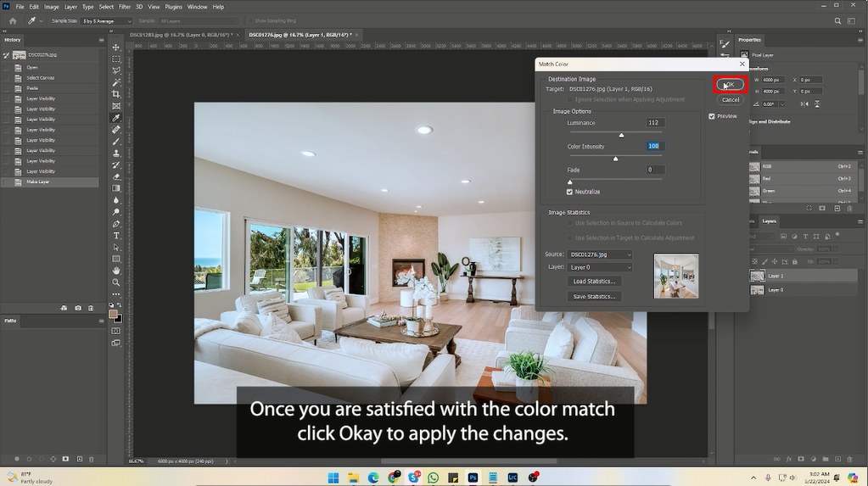Image resolution: width=868 pixels, height=486 pixels.
Task: Click the Color Intensity slider handle
Action: pyautogui.click(x=615, y=159)
